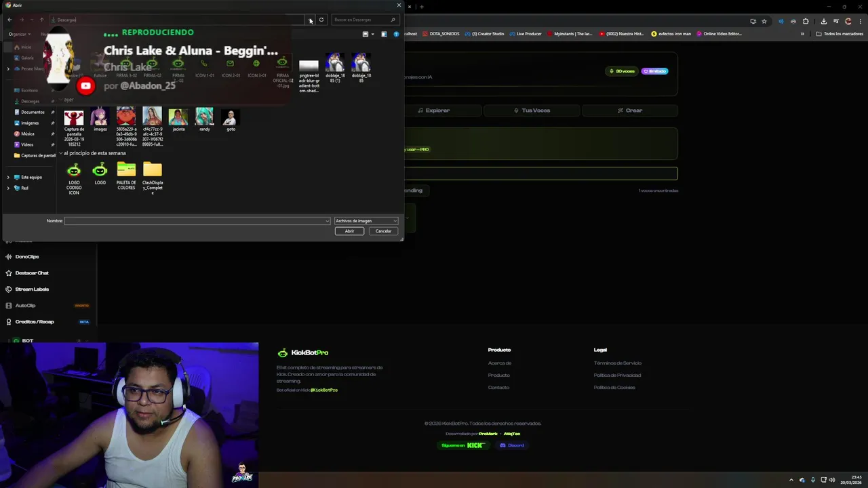Click the Discord footer button
Viewport: 868px width, 488px height.
(512, 445)
